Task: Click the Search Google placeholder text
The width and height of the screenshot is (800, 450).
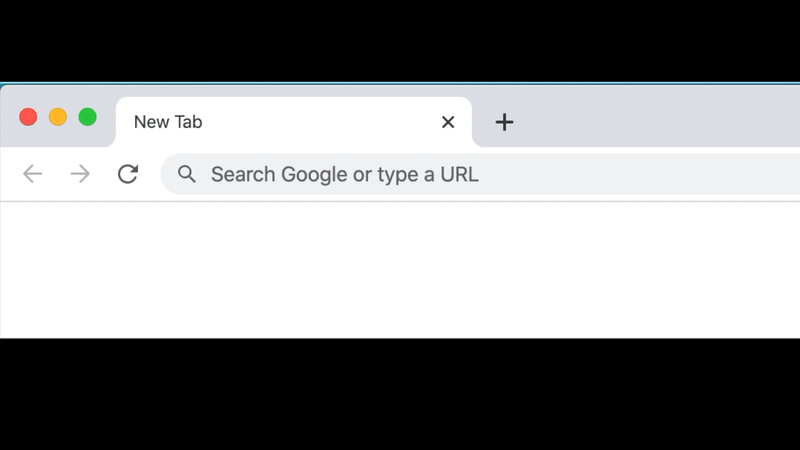Action: coord(345,174)
